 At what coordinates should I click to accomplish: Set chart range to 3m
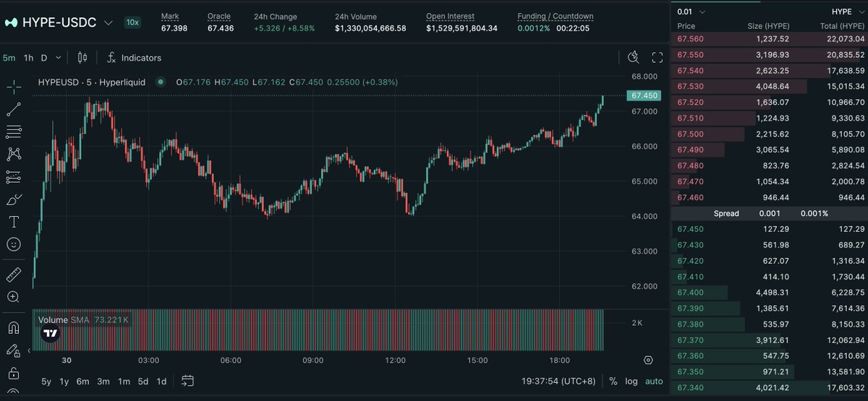[103, 381]
